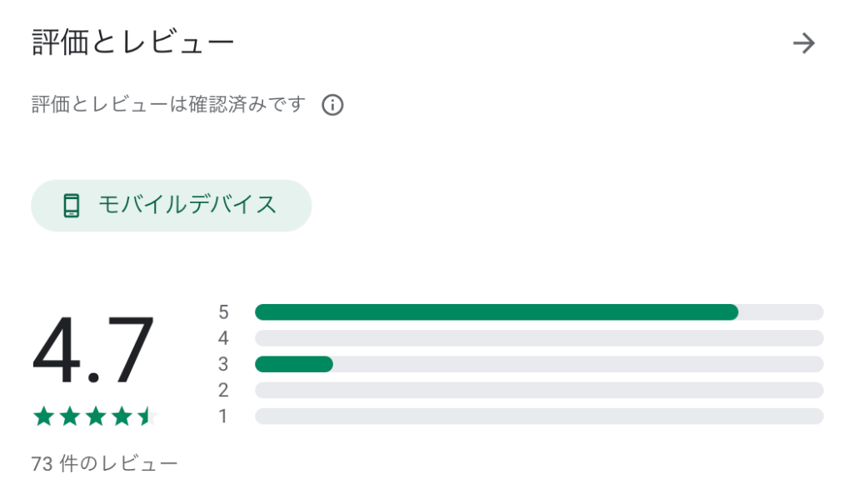Click the third green star under 4.7
Screen dimensions: 853x504
[x=96, y=417]
